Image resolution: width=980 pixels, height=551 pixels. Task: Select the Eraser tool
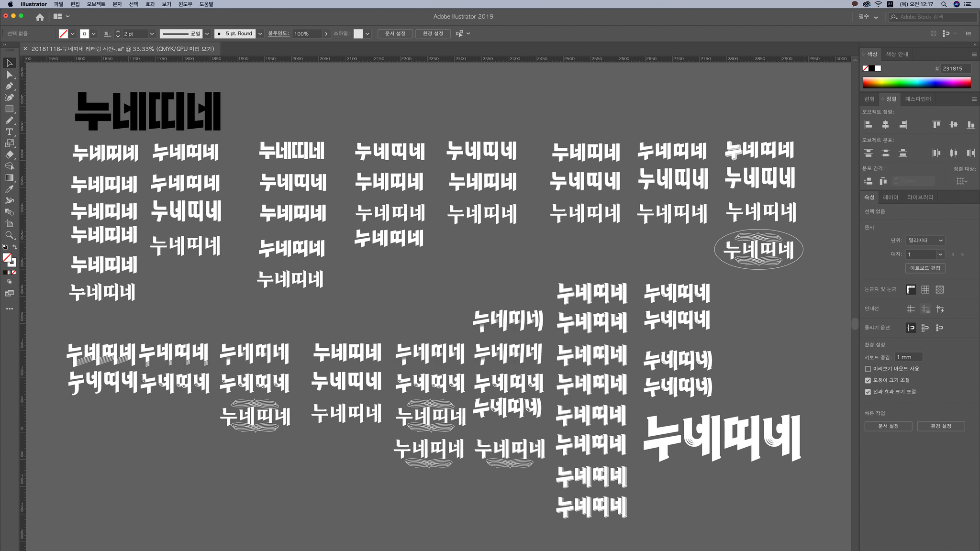coord(9,155)
